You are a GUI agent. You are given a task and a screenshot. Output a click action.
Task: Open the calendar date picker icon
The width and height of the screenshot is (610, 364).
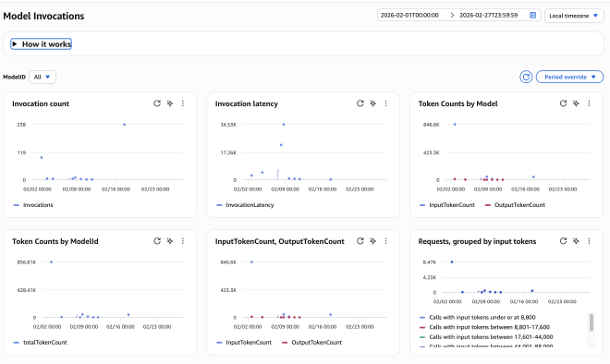533,15
